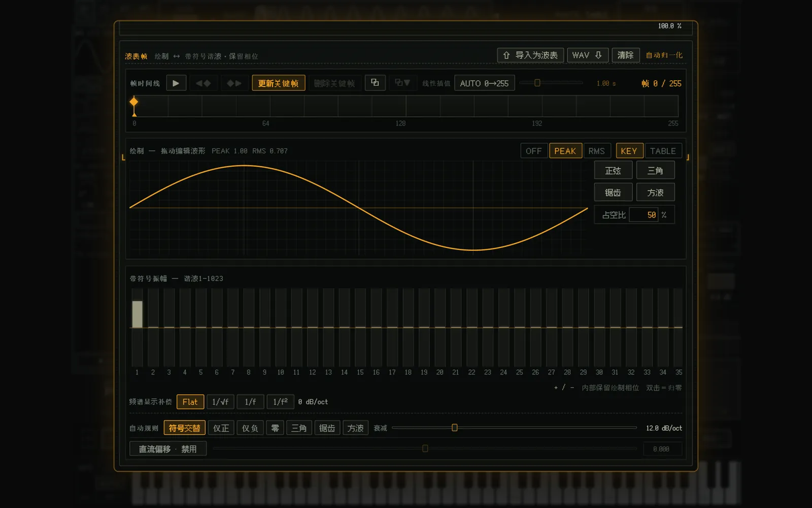Apply the 方波 waveform preset beside 锯齿
The height and width of the screenshot is (508, 812).
tap(655, 193)
